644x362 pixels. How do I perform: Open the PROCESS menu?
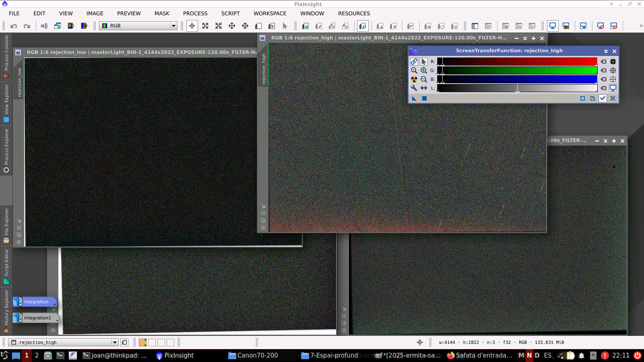[x=195, y=13]
